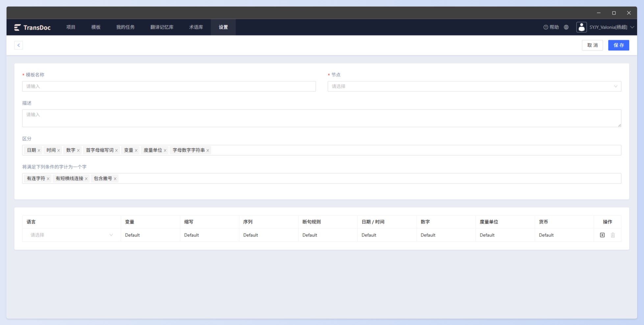The height and width of the screenshot is (325, 644).
Task: Remove the 时间 tag
Action: click(59, 150)
